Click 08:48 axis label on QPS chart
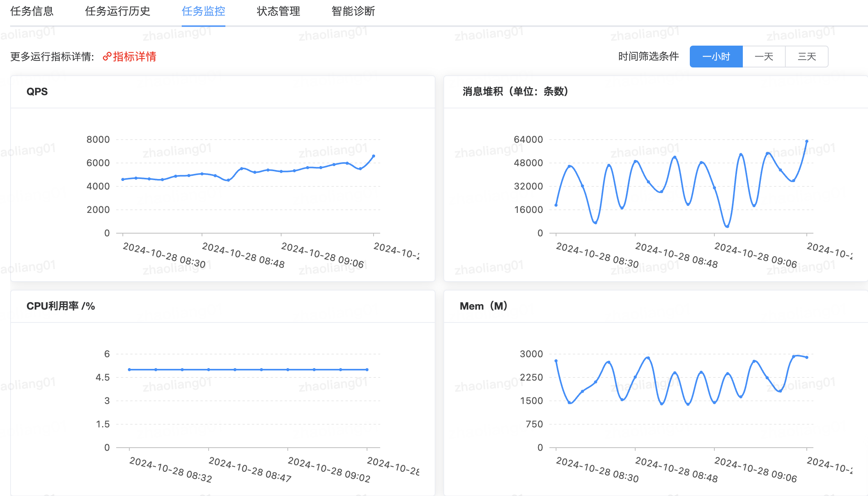The width and height of the screenshot is (868, 496). 243,255
